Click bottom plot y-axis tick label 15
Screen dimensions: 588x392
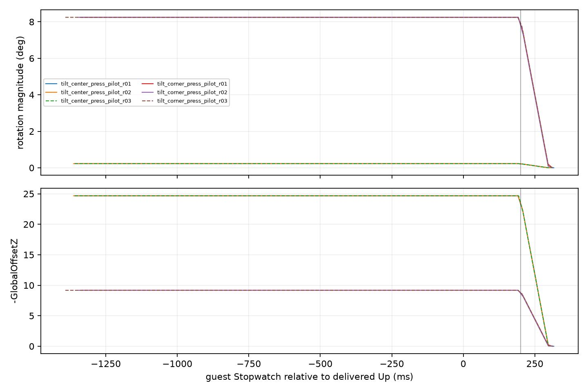coord(29,255)
